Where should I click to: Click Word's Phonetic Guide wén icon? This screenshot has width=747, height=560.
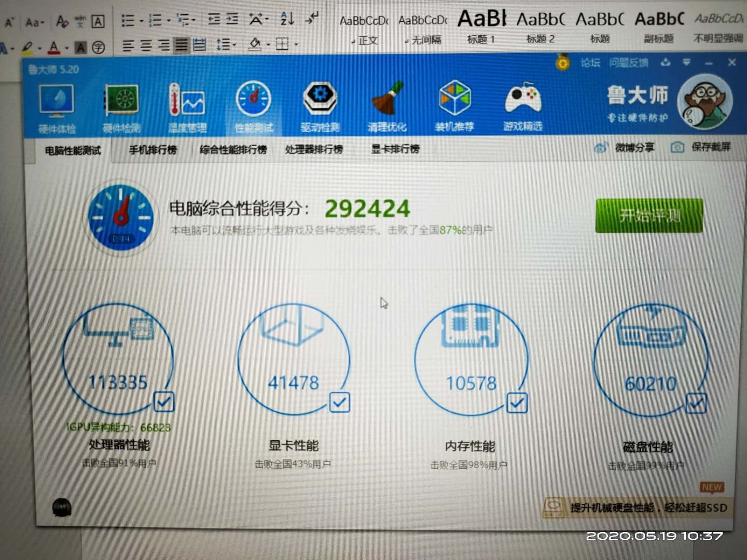tap(80, 22)
